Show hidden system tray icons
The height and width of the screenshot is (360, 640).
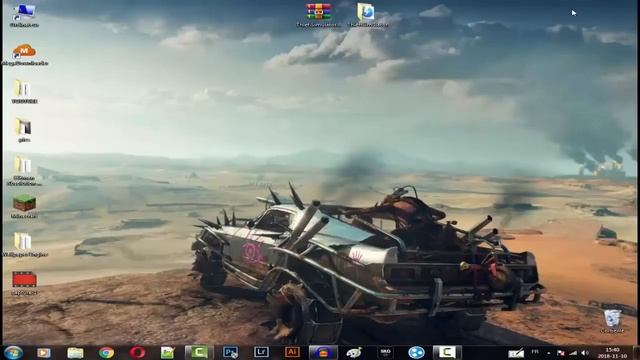(549, 353)
